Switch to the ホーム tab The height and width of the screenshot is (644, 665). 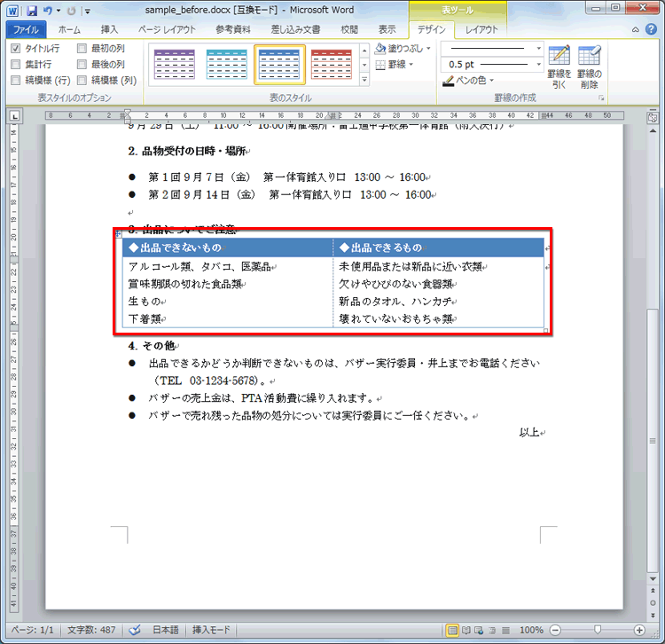click(69, 29)
